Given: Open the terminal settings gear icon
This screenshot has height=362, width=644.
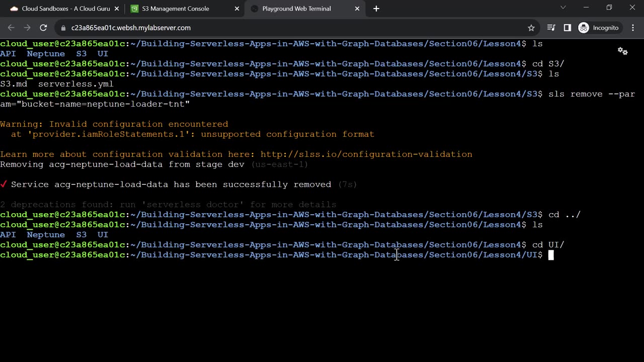Looking at the screenshot, I should point(622,51).
